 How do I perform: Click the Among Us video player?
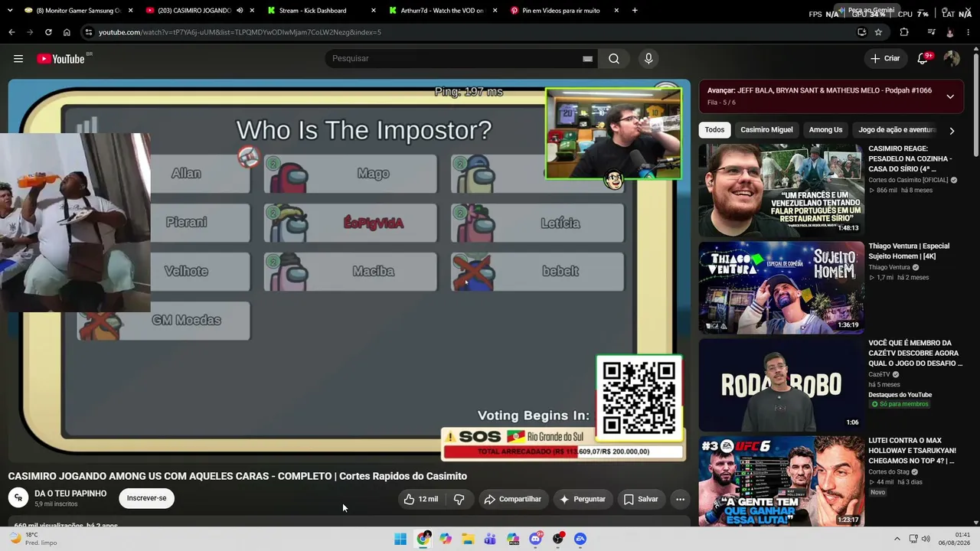click(349, 269)
